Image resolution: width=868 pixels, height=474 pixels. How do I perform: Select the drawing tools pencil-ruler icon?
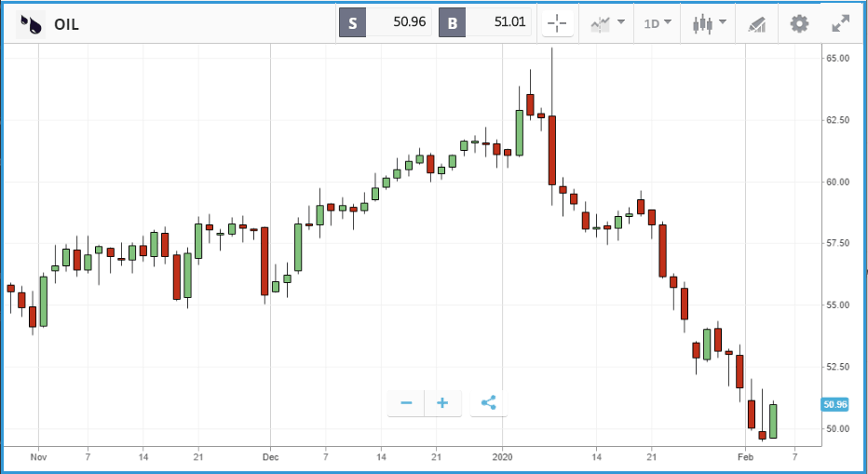pyautogui.click(x=757, y=24)
